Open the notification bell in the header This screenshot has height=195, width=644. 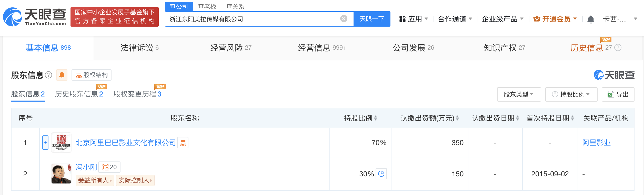tap(591, 19)
